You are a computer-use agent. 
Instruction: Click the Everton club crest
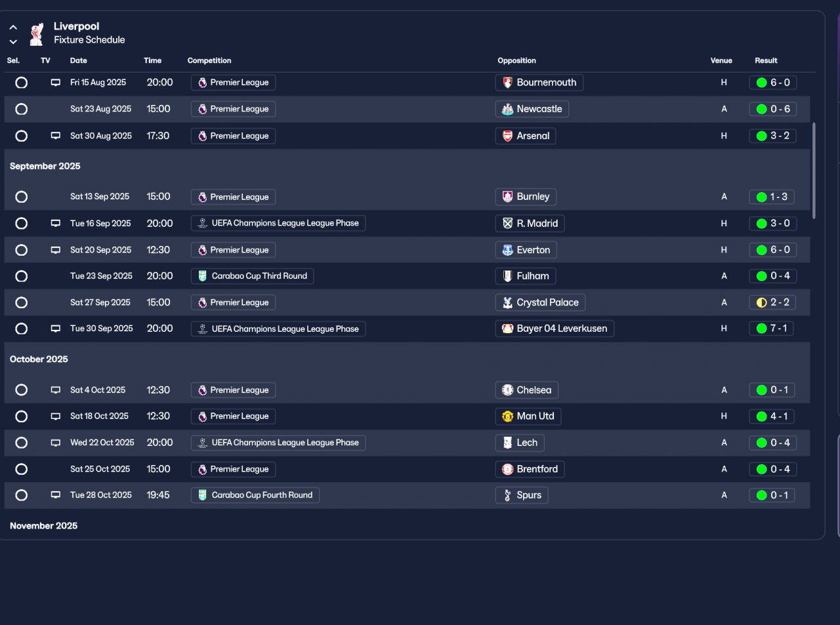(x=507, y=250)
